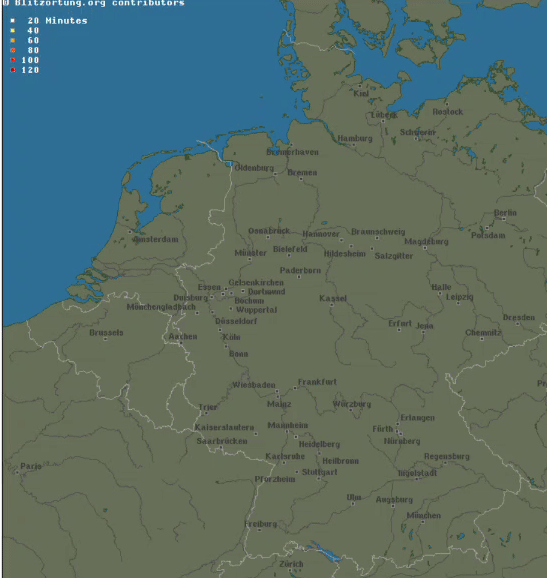547x578 pixels.
Task: Select the Paderborn label
Action: [300, 271]
